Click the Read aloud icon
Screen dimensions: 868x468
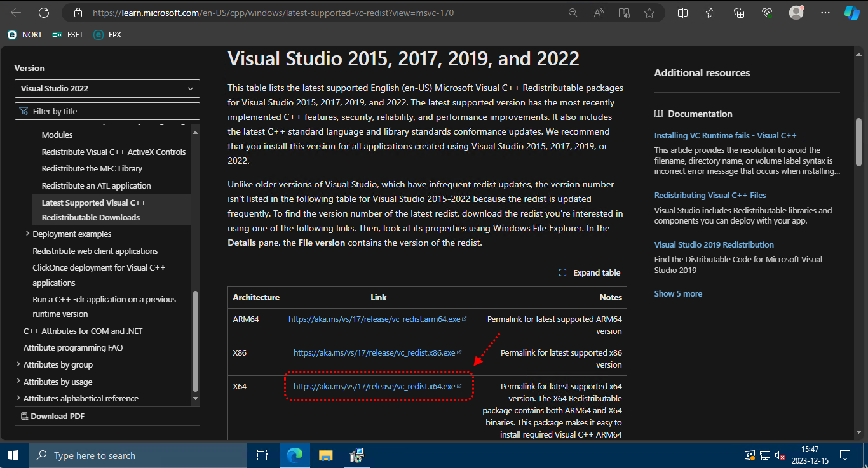[x=599, y=13]
